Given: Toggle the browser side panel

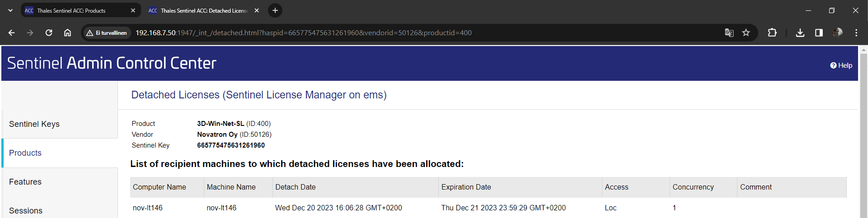Looking at the screenshot, I should tap(819, 32).
